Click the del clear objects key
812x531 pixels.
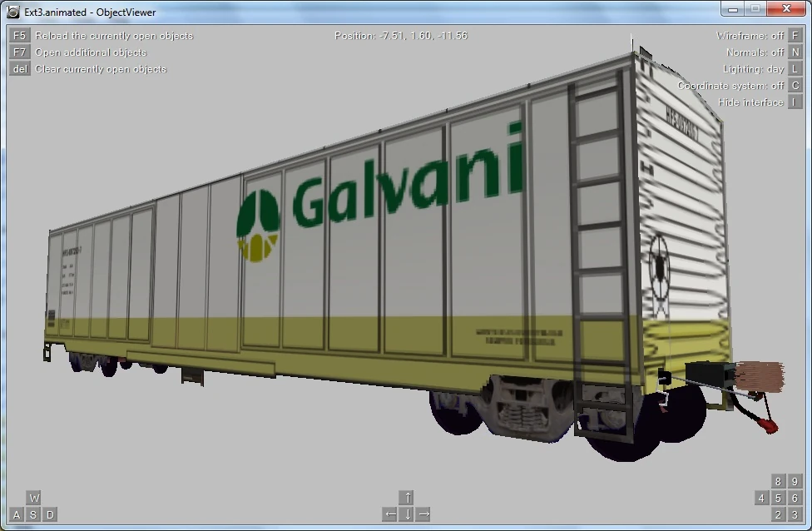(19, 69)
